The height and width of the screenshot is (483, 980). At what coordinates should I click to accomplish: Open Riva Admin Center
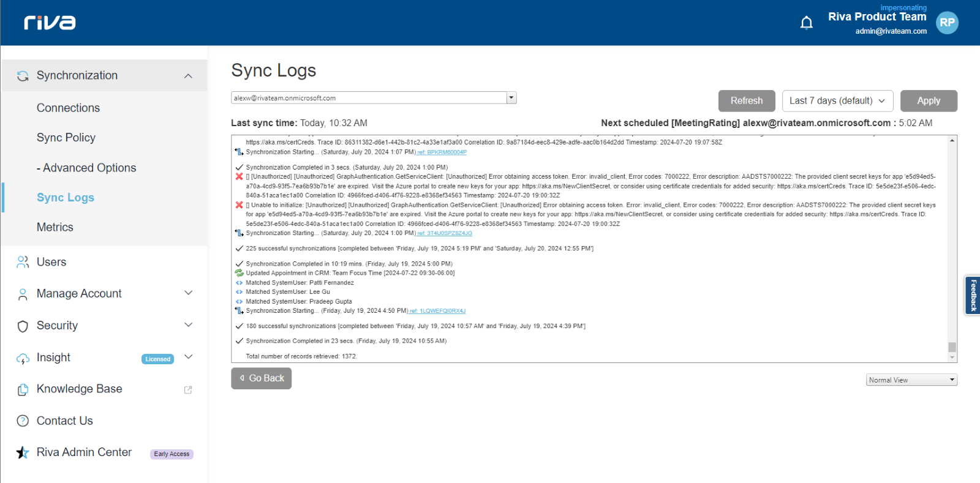pyautogui.click(x=85, y=452)
